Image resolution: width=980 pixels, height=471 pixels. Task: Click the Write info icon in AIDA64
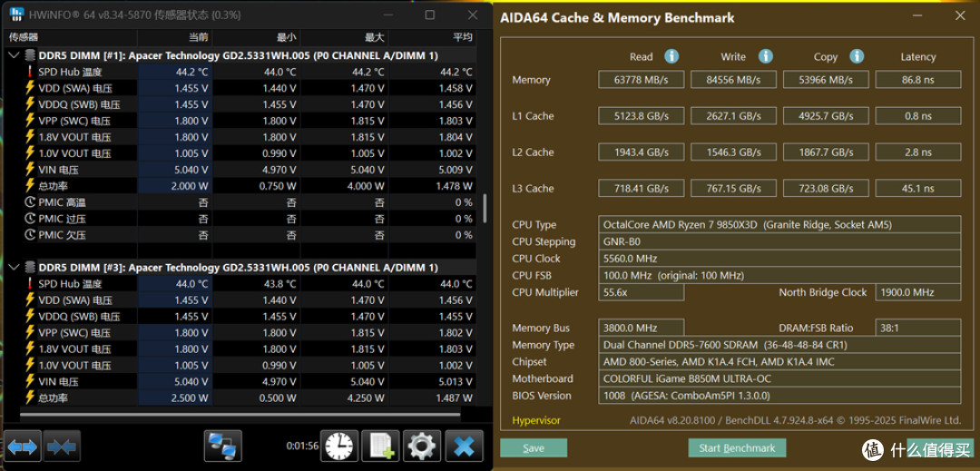point(765,56)
